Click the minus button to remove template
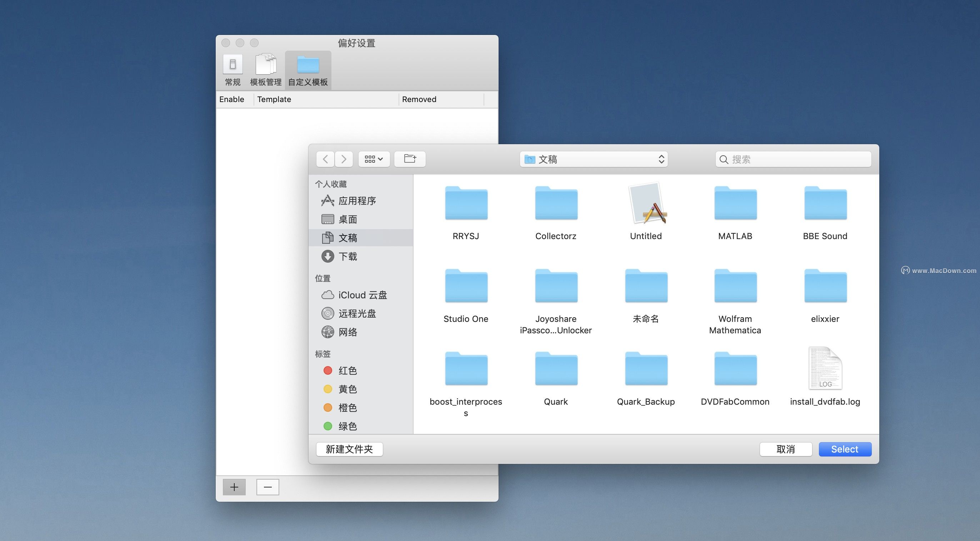Viewport: 980px width, 541px height. coord(267,487)
